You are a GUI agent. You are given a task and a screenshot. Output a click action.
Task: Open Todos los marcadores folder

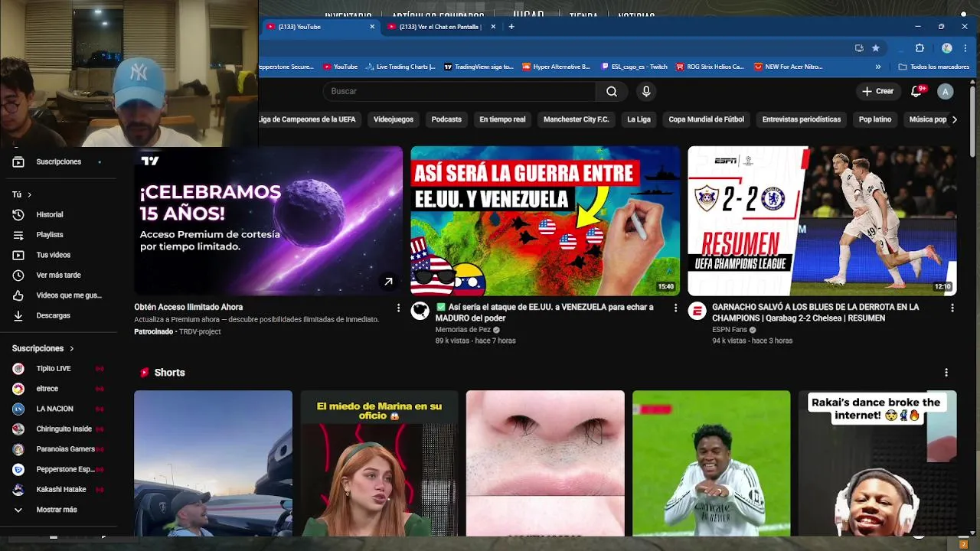933,67
